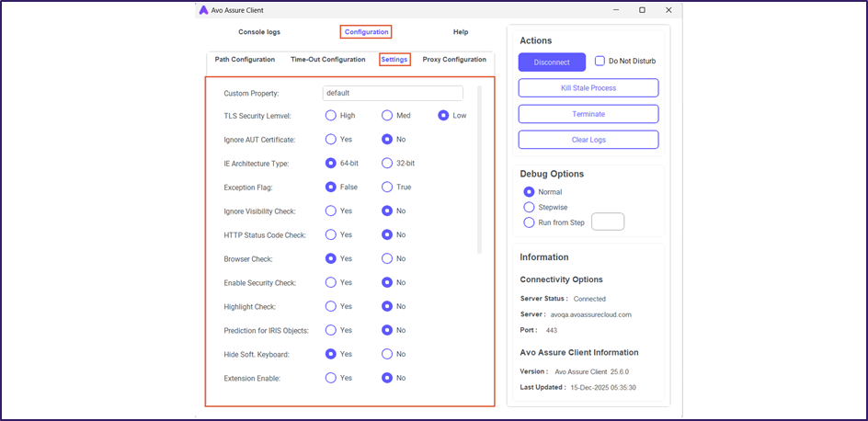Select the Stepwise debug option
Screen dimensions: 868x421
point(529,208)
